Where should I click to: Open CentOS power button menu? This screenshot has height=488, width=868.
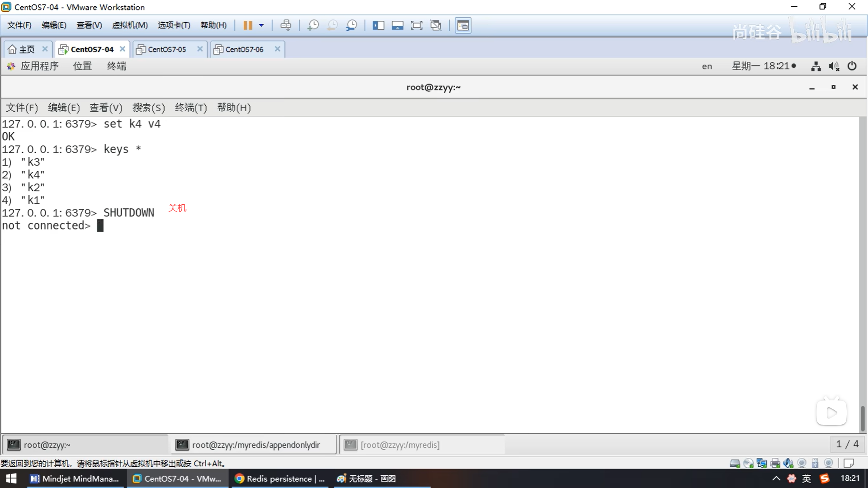point(852,66)
